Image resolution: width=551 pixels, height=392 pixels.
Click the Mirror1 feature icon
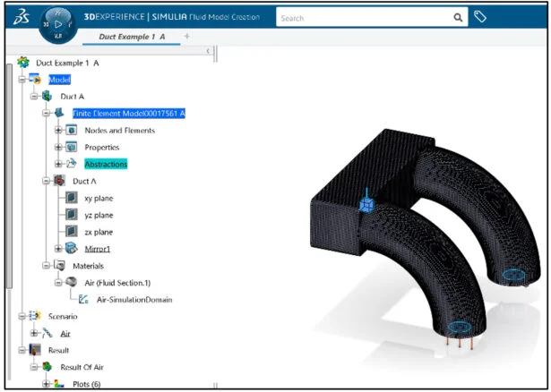click(72, 248)
